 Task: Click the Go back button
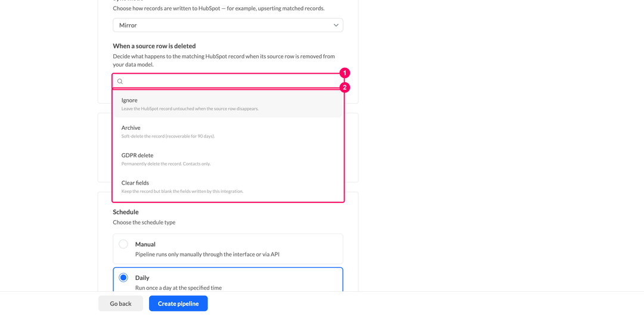pyautogui.click(x=120, y=304)
